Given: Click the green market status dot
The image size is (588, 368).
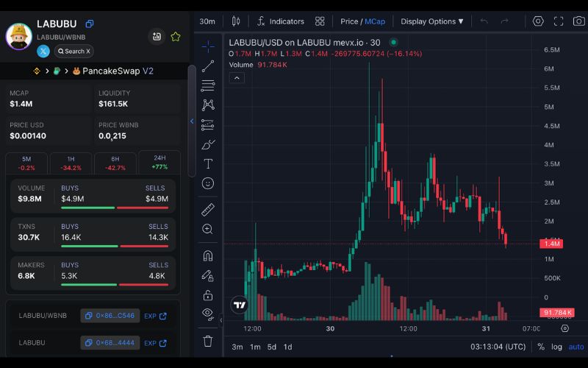Looking at the screenshot, I should 393,42.
